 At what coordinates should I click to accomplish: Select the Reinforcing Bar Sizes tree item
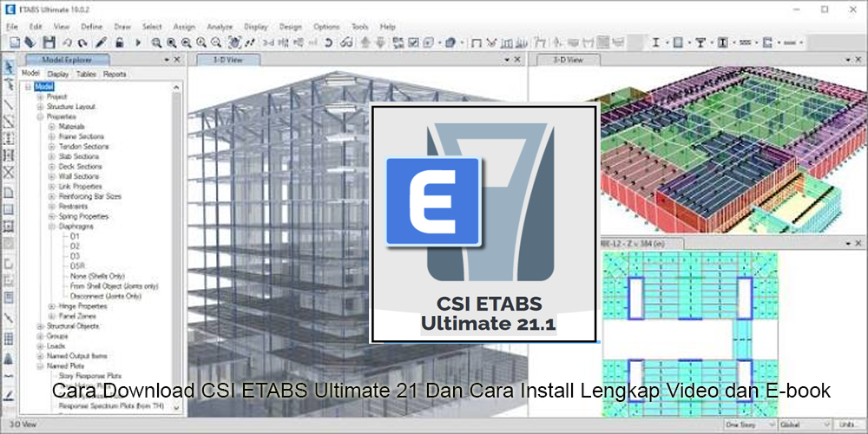click(x=89, y=196)
